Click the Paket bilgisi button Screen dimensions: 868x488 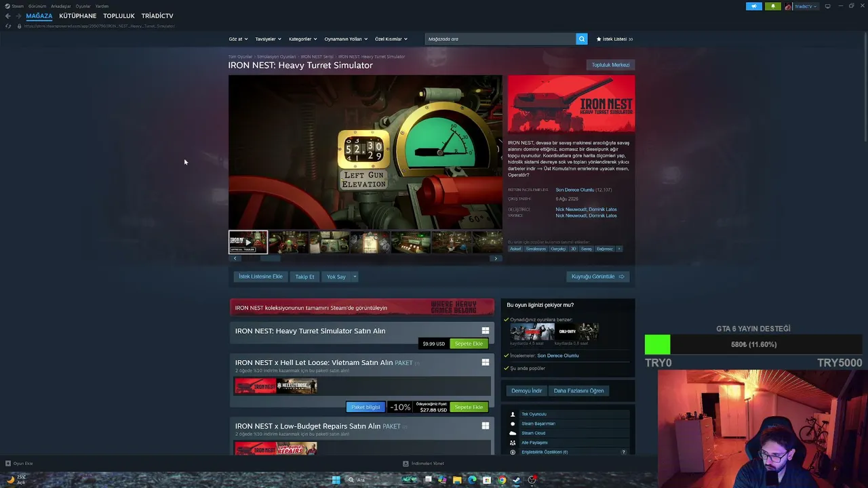point(366,407)
